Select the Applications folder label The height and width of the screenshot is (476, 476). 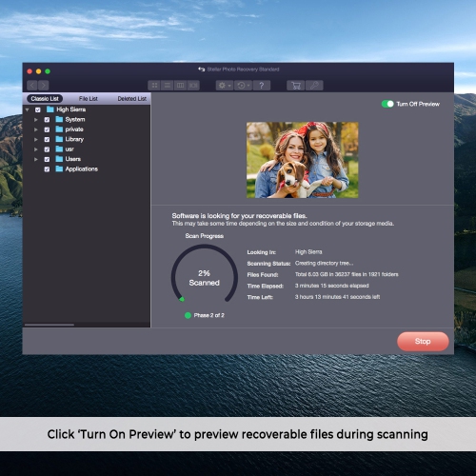(x=82, y=169)
